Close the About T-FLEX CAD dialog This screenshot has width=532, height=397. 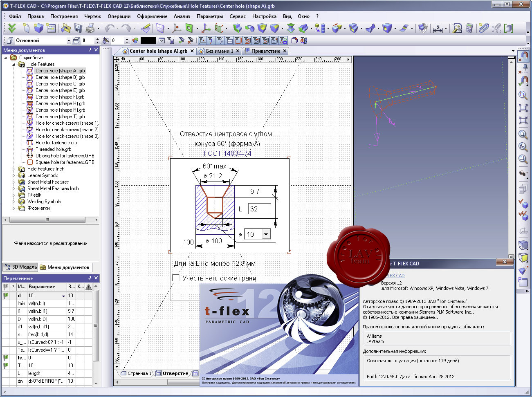(505, 262)
